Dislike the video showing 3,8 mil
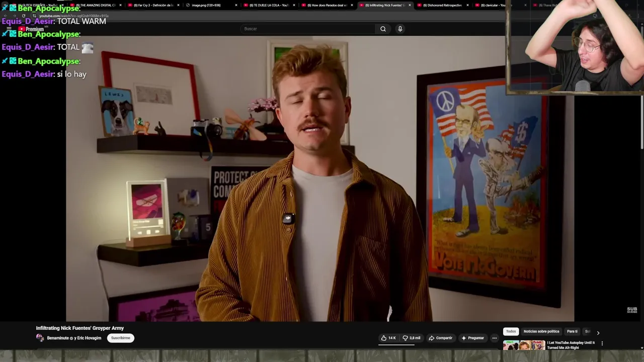 411,338
